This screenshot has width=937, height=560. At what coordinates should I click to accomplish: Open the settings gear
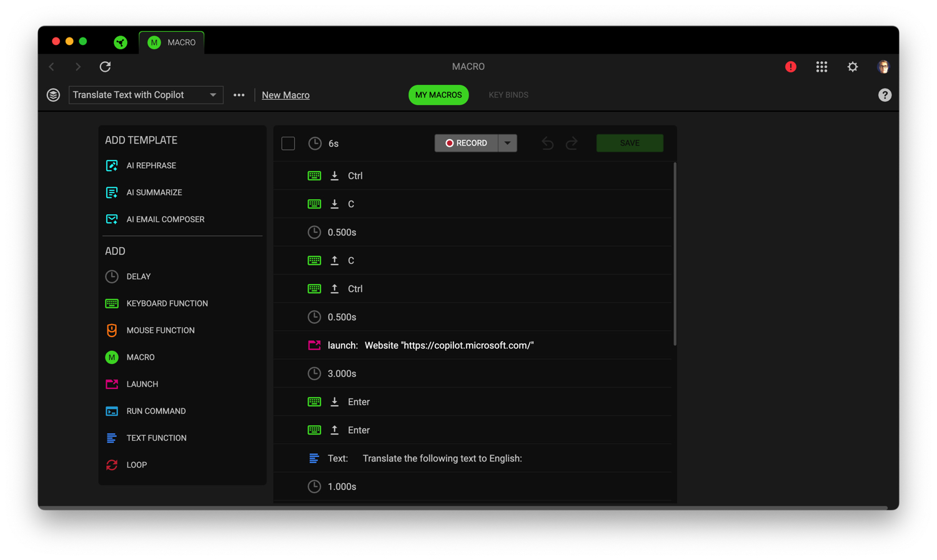coord(853,67)
